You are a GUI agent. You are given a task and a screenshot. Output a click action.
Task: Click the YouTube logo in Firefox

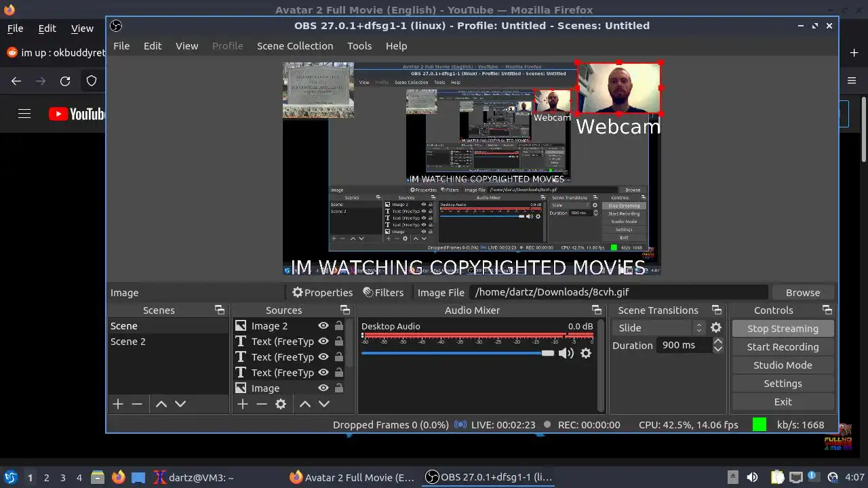tap(77, 114)
